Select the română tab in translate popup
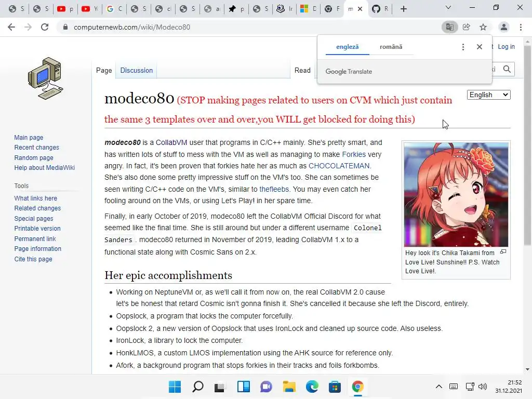This screenshot has height=399, width=532. tap(391, 47)
